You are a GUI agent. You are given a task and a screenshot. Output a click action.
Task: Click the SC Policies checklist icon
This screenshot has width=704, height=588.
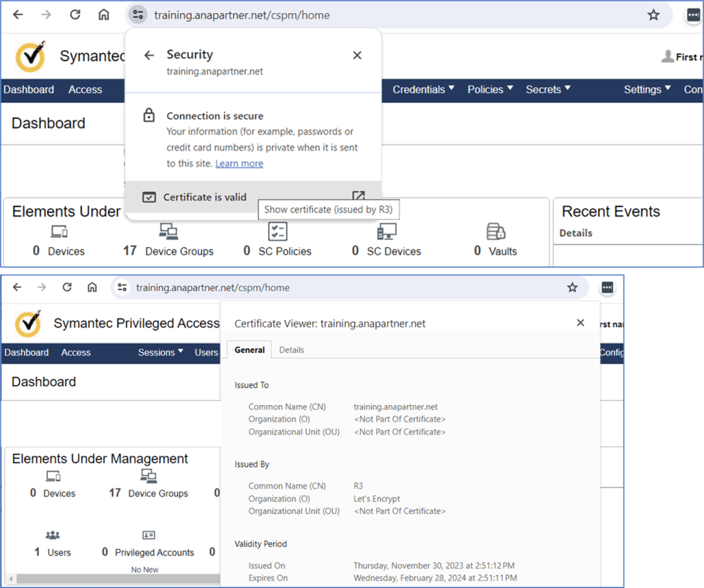pos(278,231)
